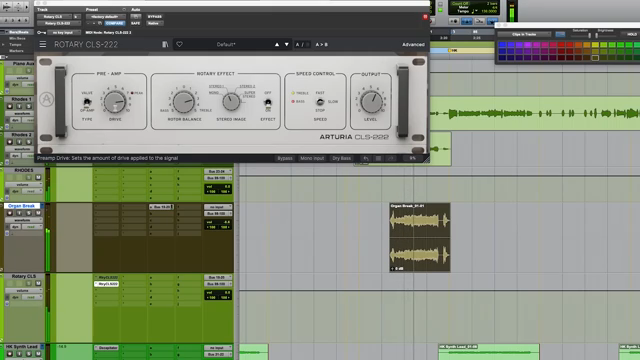Click the Output Level knob
Viewport: 640px width, 360px height.
371,102
